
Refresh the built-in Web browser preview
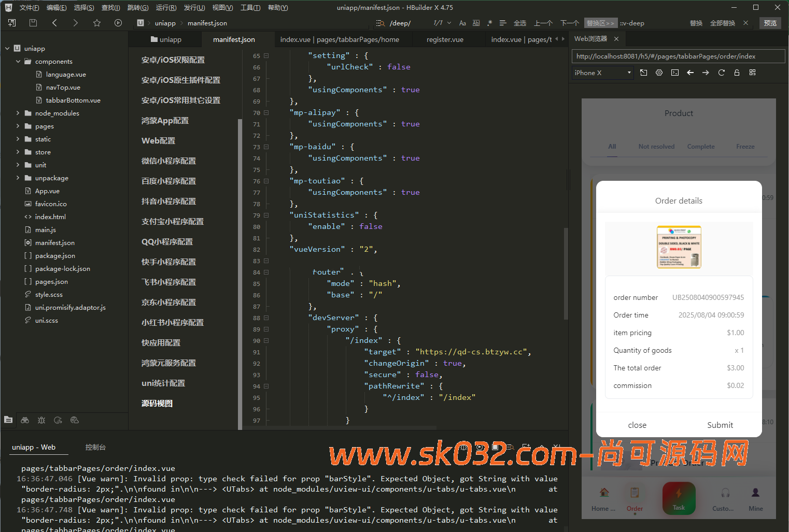(x=721, y=73)
